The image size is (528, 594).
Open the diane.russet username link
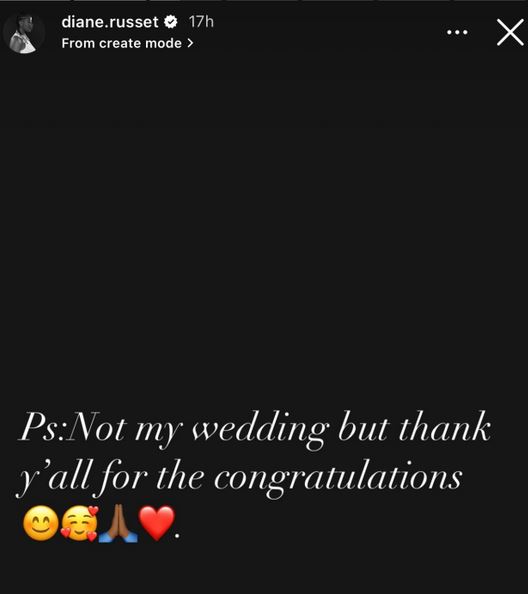click(x=110, y=22)
